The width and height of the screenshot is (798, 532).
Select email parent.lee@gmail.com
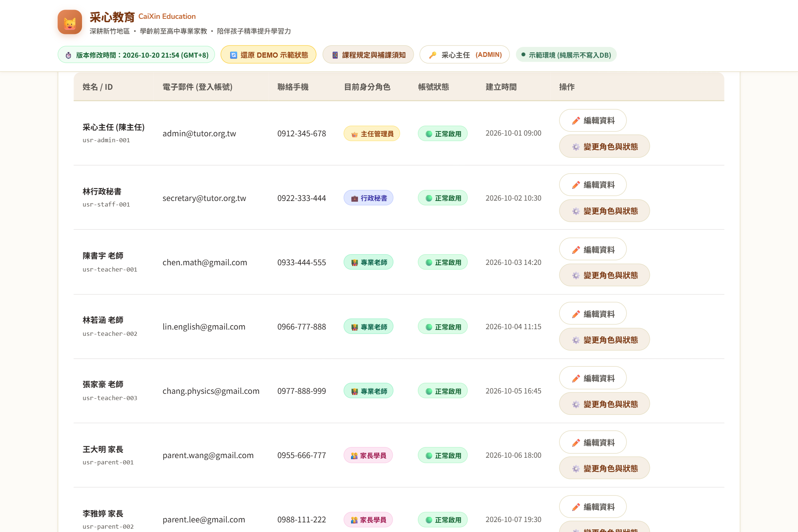click(204, 519)
